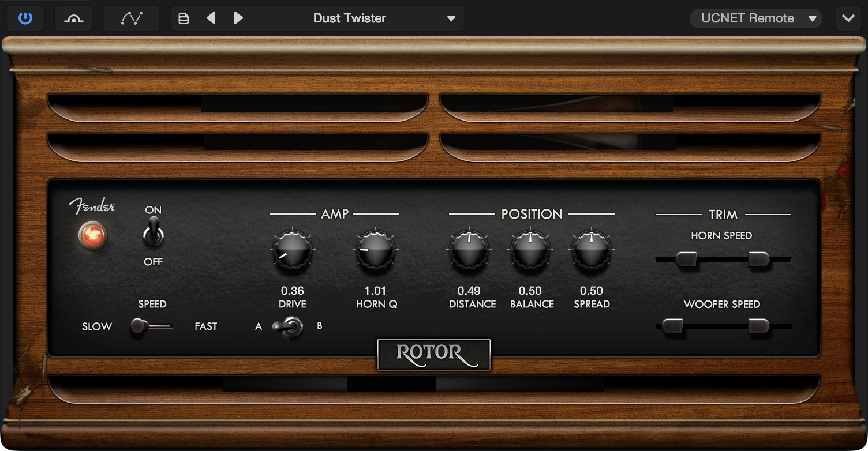Click the left Horn Speed slider handle
Screen dimensions: 868x451
[686, 260]
